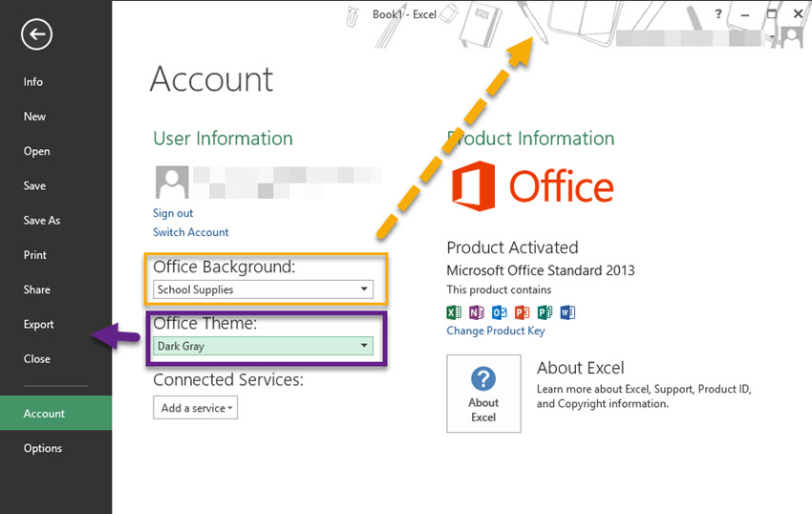Go back using the circled arrow icon
This screenshot has height=514, width=812.
pyautogui.click(x=36, y=34)
